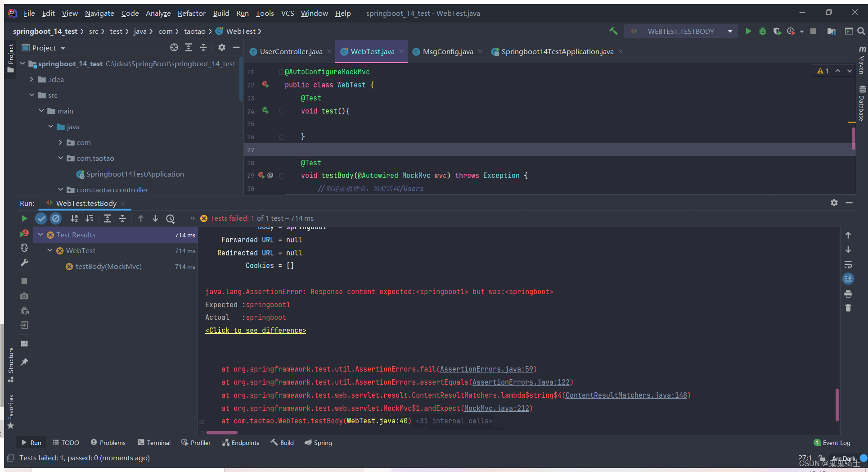Toggle scroll to end of console

click(x=848, y=279)
